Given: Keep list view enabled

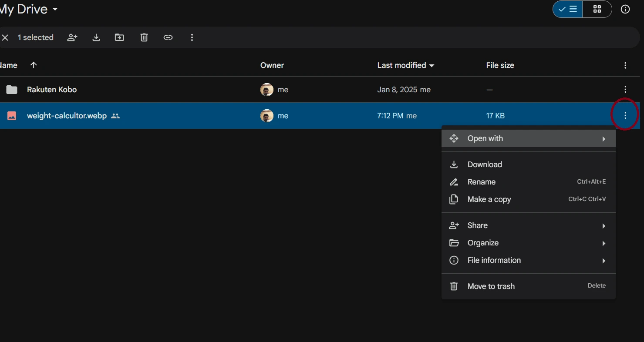Looking at the screenshot, I should pyautogui.click(x=567, y=9).
